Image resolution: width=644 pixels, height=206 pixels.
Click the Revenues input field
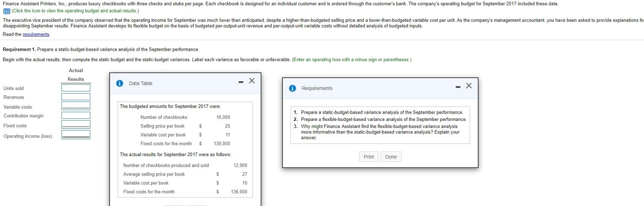click(76, 97)
